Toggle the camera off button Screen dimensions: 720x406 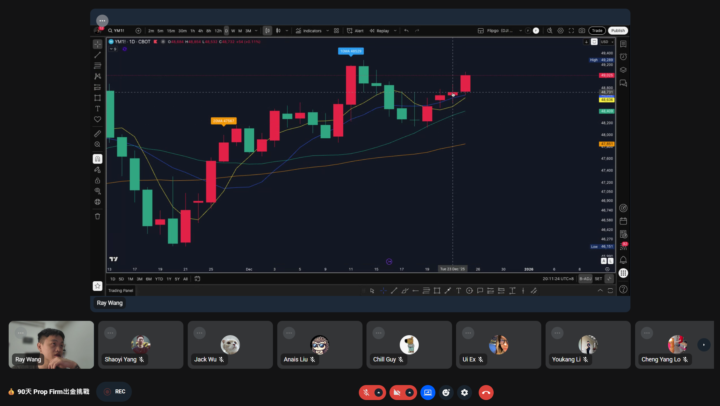pos(397,392)
